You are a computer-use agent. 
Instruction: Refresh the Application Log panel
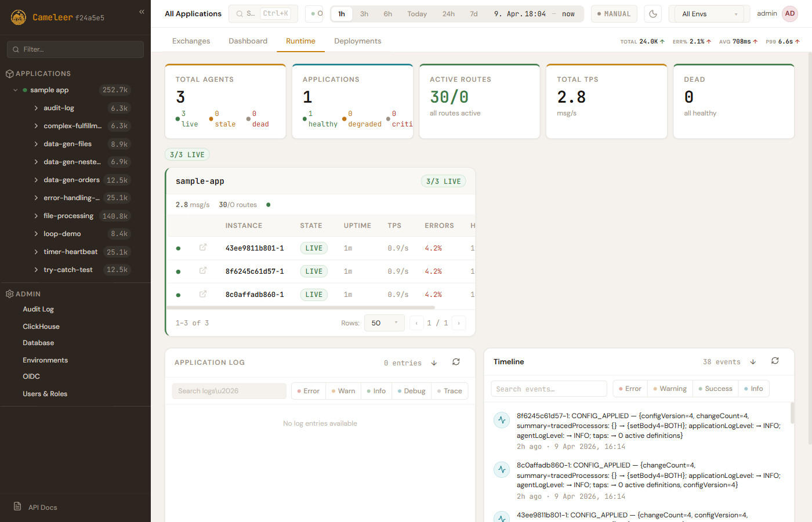456,362
